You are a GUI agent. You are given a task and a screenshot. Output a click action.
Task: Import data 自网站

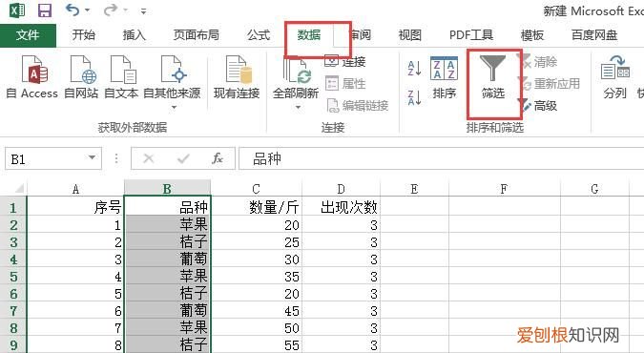[x=81, y=77]
